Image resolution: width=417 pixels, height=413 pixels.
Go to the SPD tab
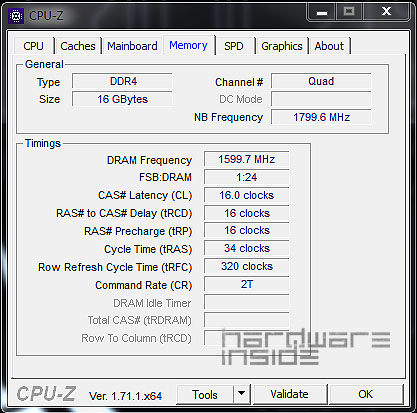pos(234,46)
